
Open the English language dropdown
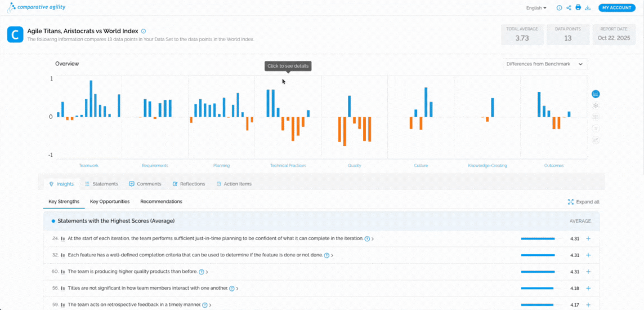coord(536,8)
